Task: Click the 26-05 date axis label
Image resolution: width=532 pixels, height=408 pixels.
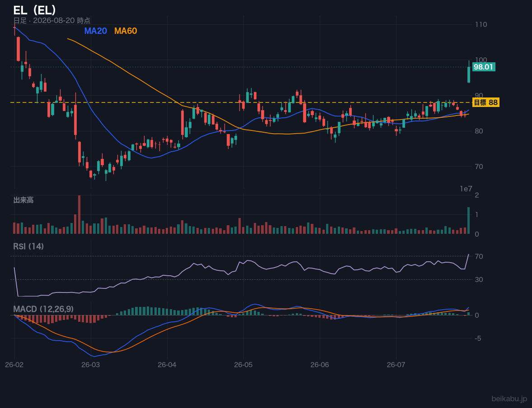Action: pyautogui.click(x=243, y=365)
